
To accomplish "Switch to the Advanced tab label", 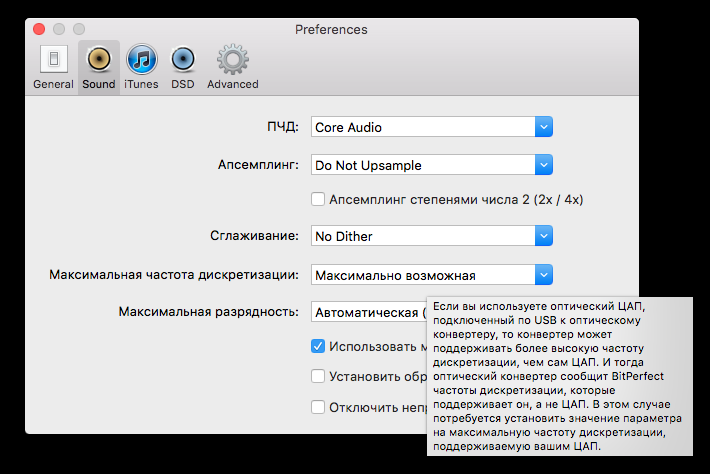I will pyautogui.click(x=232, y=85).
